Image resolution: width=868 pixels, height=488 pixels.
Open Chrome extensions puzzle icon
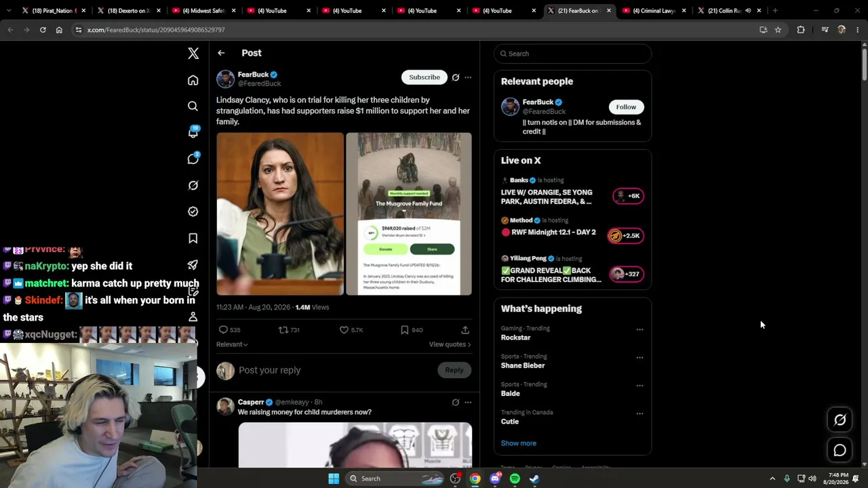tap(801, 30)
